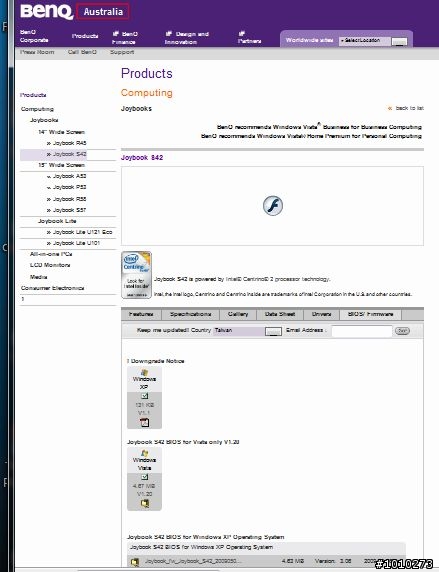Open the Country dropdown showing Taiwan
This screenshot has height=572, width=439.
tap(247, 331)
